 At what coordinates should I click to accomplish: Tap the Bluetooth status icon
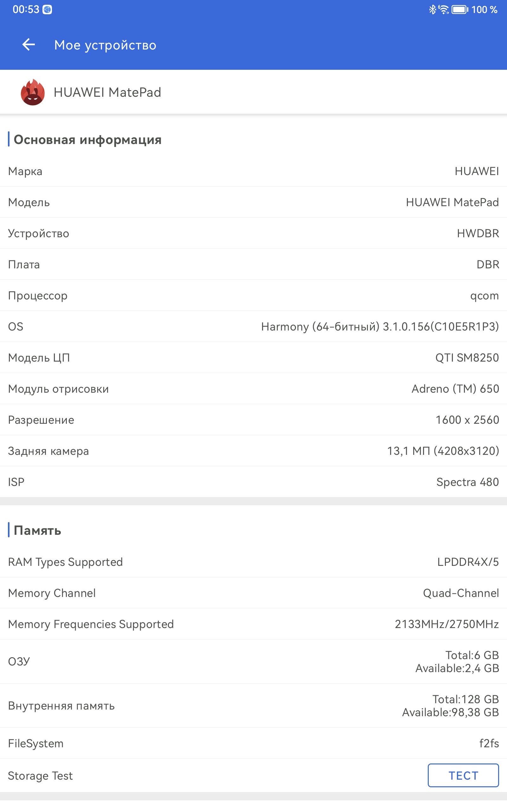(x=433, y=10)
